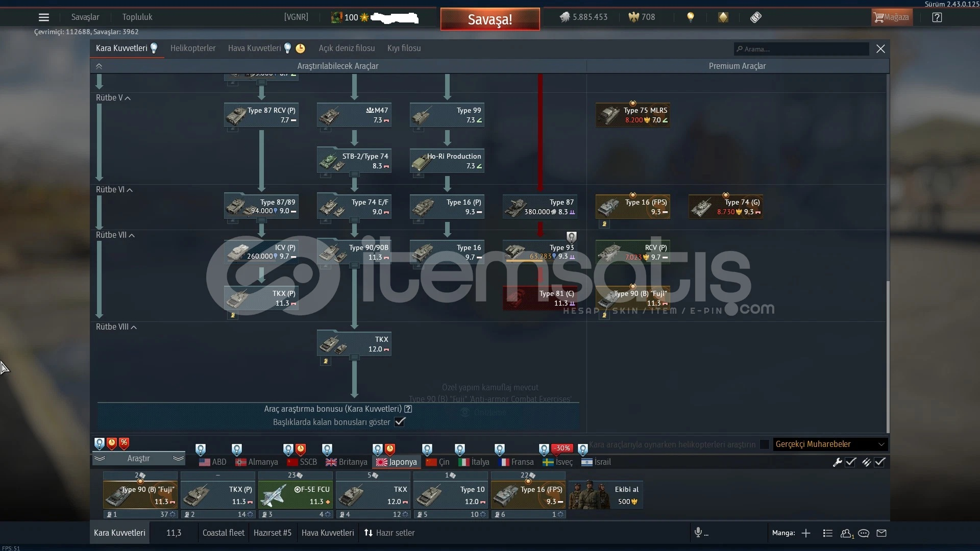Click the Golden Eagles balance 708
Image resolution: width=980 pixels, height=551 pixels.
pyautogui.click(x=642, y=17)
